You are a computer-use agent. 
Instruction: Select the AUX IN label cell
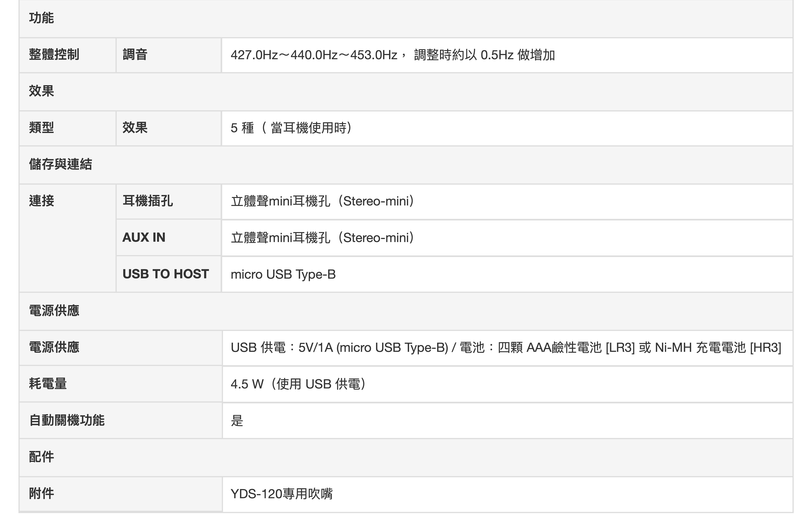coord(144,237)
